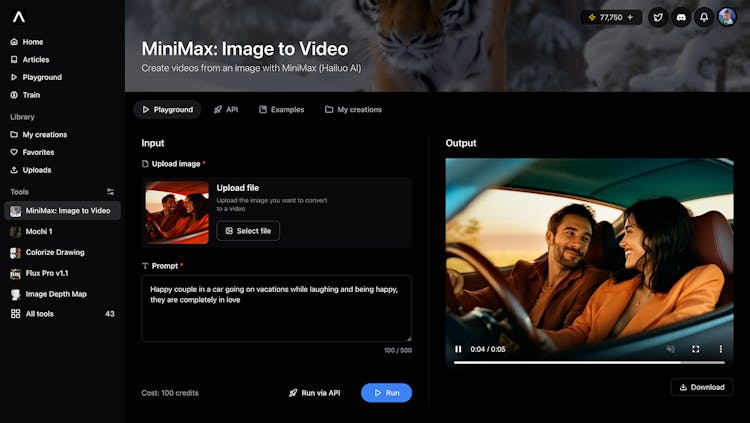Select the Image Depth Map tool

(48, 294)
